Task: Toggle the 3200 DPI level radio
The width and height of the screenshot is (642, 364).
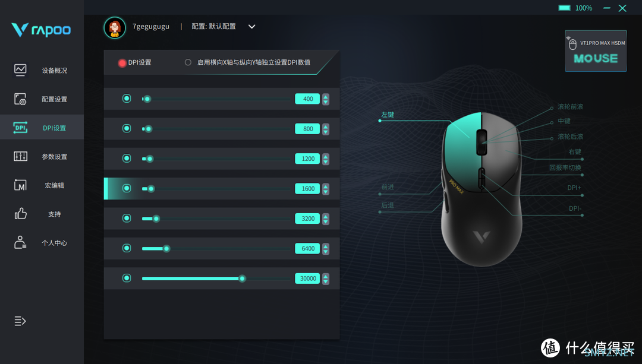Action: (x=127, y=218)
